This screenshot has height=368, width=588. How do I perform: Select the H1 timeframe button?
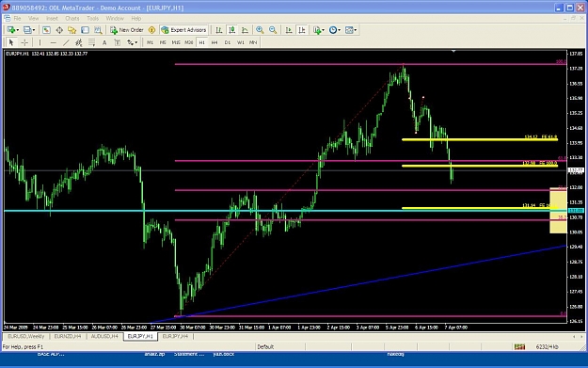tap(201, 42)
